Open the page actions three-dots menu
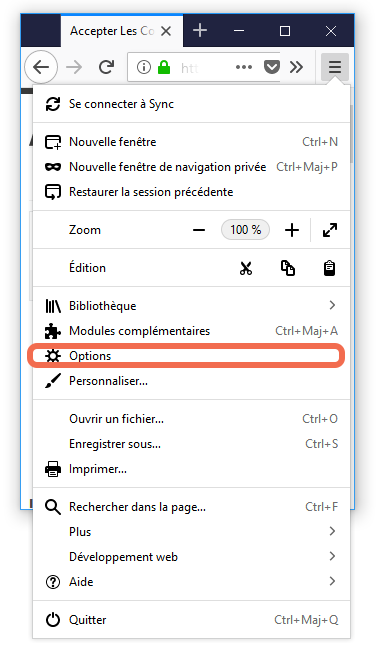 244,67
